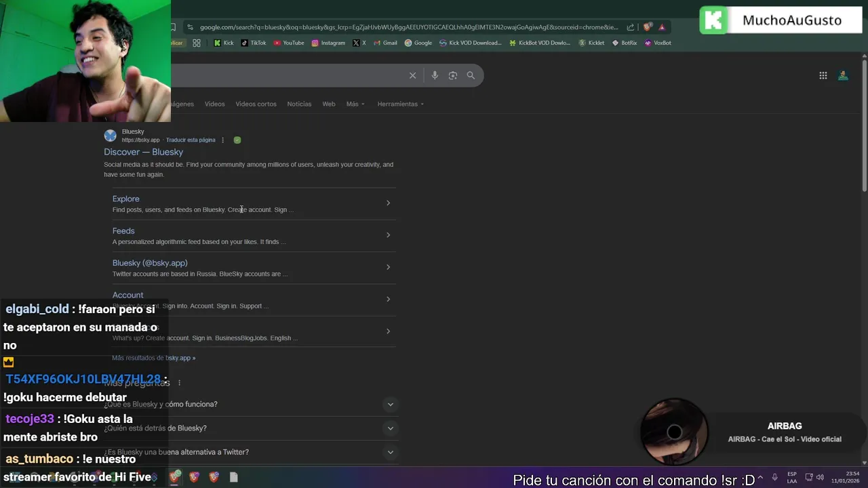Open the Feeds sitelink
The image size is (868, 488).
[123, 230]
